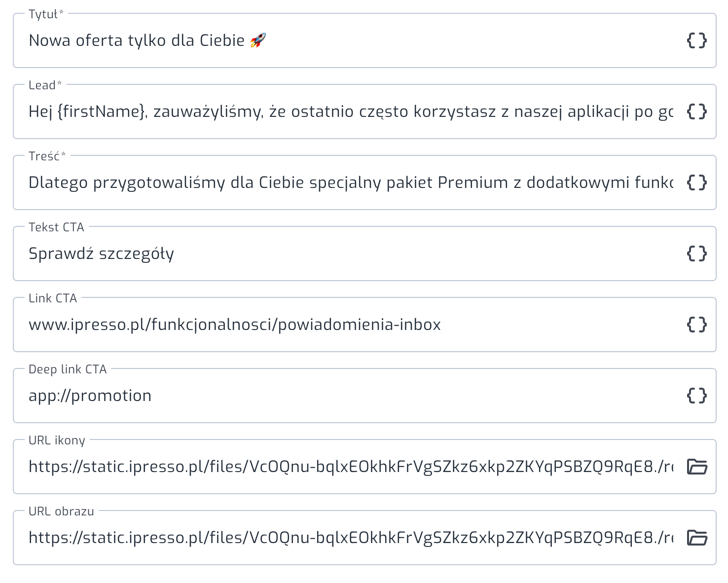728x583 pixels.
Task: Click into the Lead text field
Action: tap(350, 111)
